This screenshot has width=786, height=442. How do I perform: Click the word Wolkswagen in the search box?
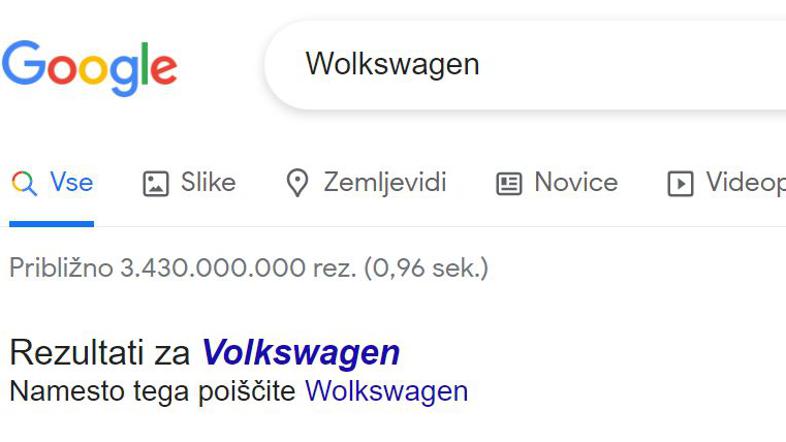392,64
